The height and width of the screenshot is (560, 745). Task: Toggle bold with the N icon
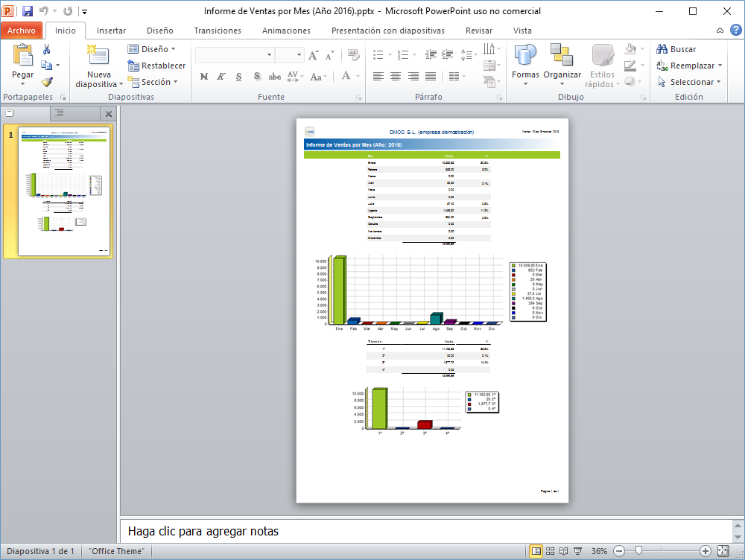point(203,75)
